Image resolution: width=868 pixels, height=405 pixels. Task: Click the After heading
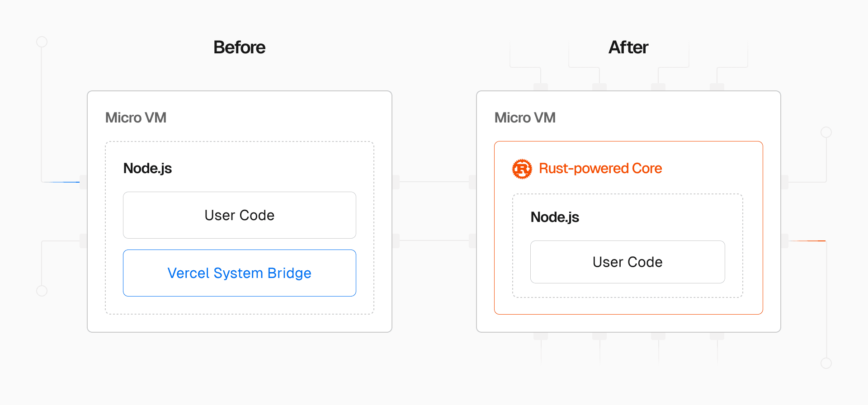pyautogui.click(x=628, y=47)
